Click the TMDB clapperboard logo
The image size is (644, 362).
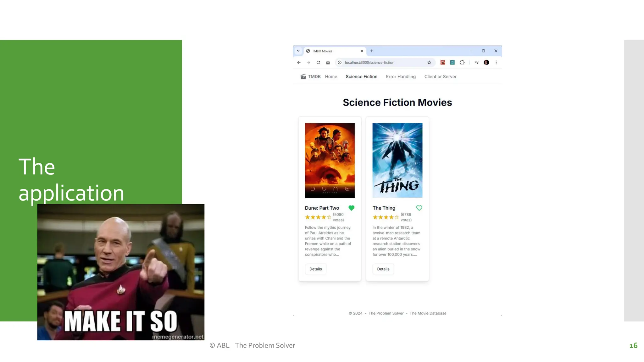pos(303,77)
